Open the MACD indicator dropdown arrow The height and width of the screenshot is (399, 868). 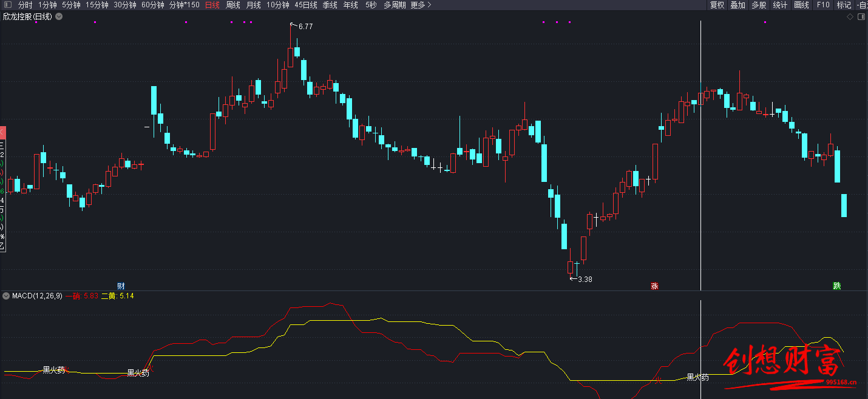6,296
